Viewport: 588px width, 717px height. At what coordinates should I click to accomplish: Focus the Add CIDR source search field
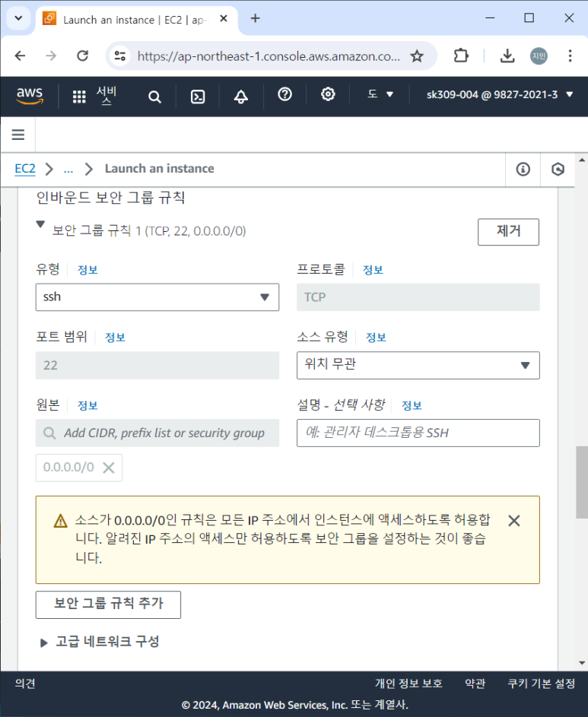(x=157, y=433)
